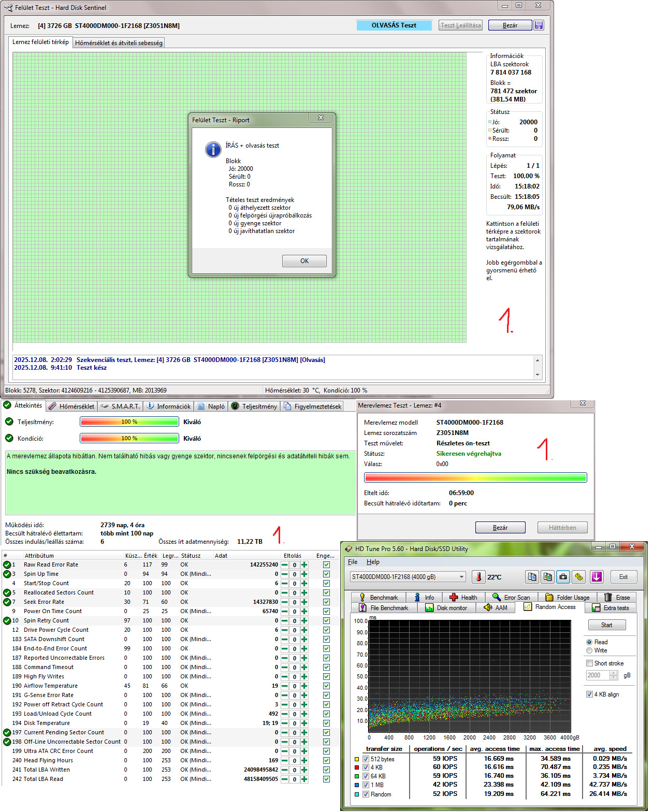Click Bezár in Merevlemez Teszt window
Image resolution: width=668 pixels, height=812 pixels.
(x=500, y=528)
